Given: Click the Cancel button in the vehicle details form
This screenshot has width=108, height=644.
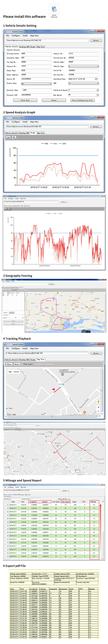Looking at the screenshot, I should click(54, 100).
